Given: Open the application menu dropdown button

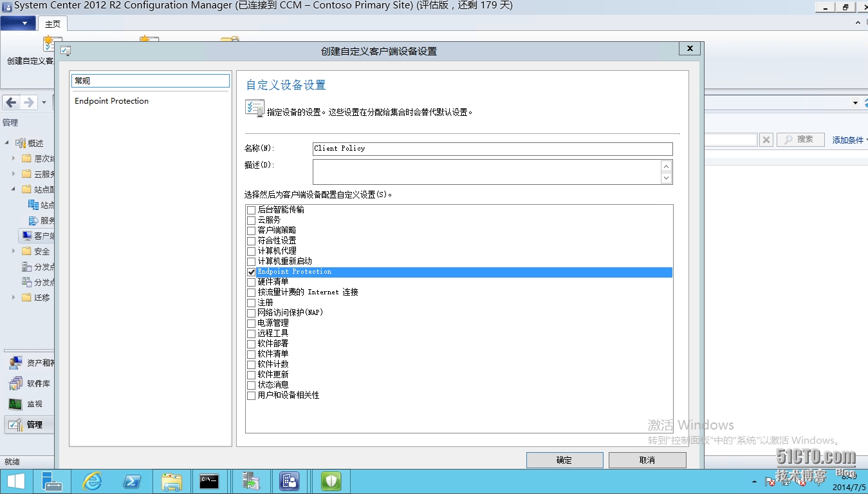Looking at the screenshot, I should click(17, 23).
